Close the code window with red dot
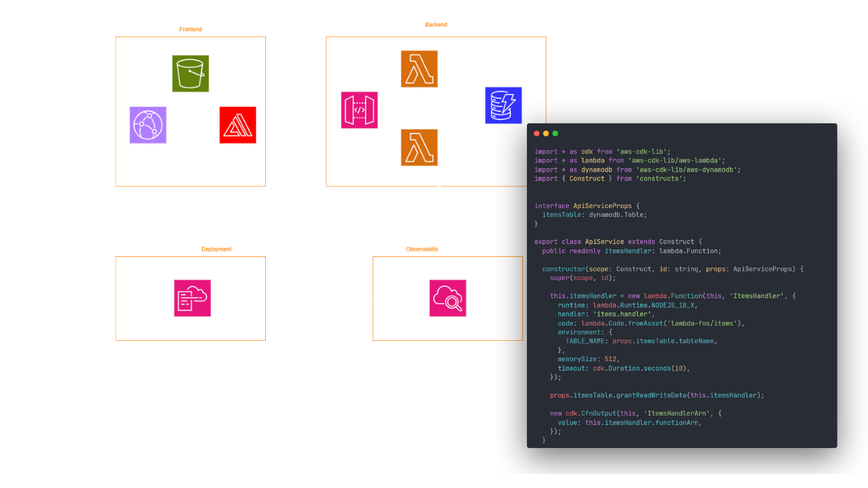The height and width of the screenshot is (488, 868). pyautogui.click(x=537, y=134)
